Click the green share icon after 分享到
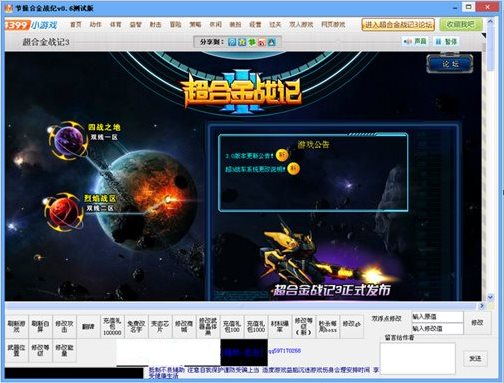The width and height of the screenshot is (504, 383). click(x=252, y=42)
